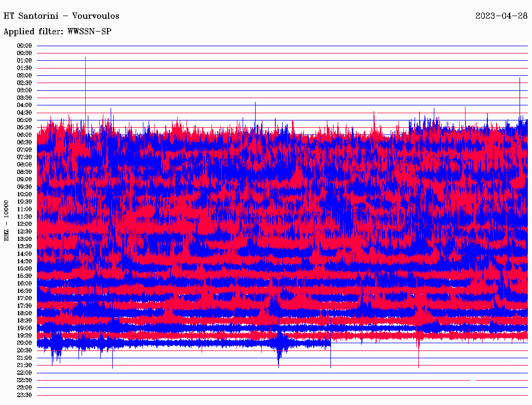This screenshot has height=405, width=532.
Task: Click the Applied filter: WWSSN-SP text
Action: pyautogui.click(x=57, y=32)
